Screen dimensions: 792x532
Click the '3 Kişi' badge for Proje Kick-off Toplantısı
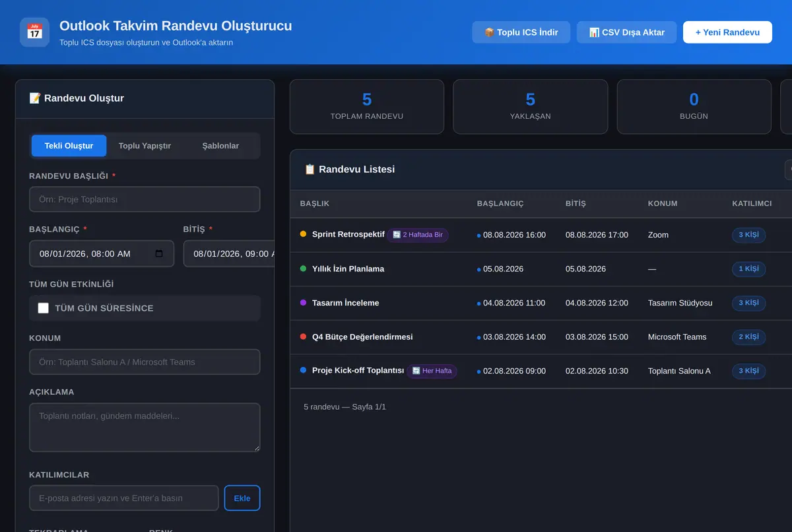[x=748, y=371]
